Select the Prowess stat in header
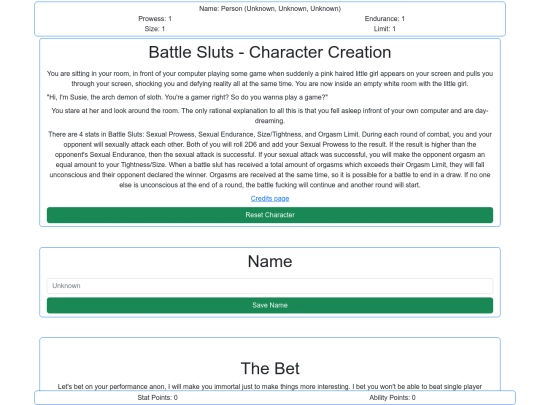This screenshot has height=405, width=540. click(x=155, y=19)
